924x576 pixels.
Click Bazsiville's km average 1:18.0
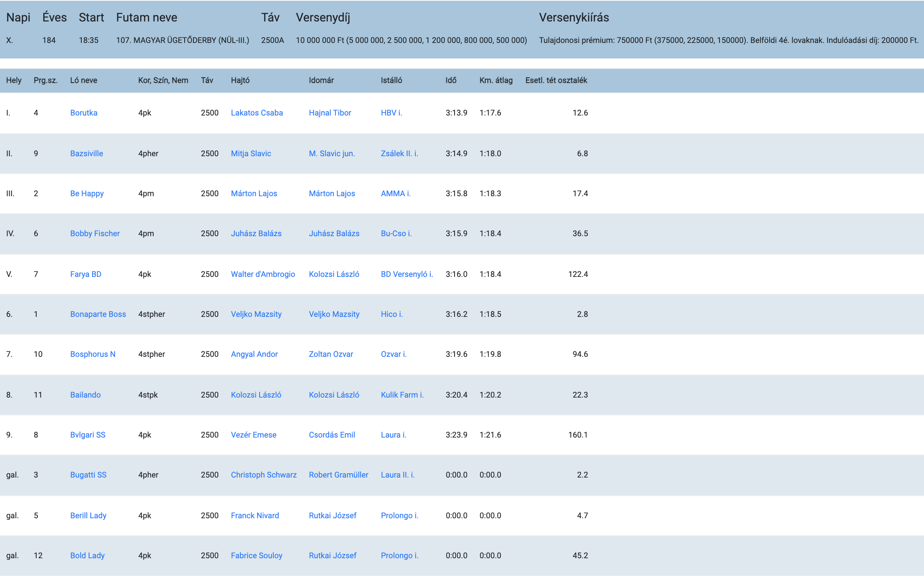click(490, 154)
